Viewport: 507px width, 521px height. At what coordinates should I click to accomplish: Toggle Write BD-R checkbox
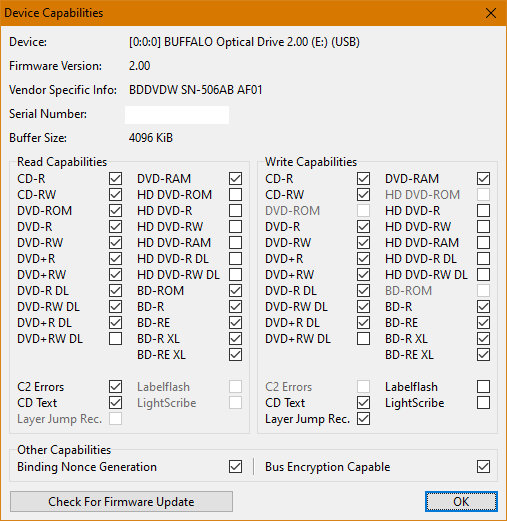tap(483, 307)
